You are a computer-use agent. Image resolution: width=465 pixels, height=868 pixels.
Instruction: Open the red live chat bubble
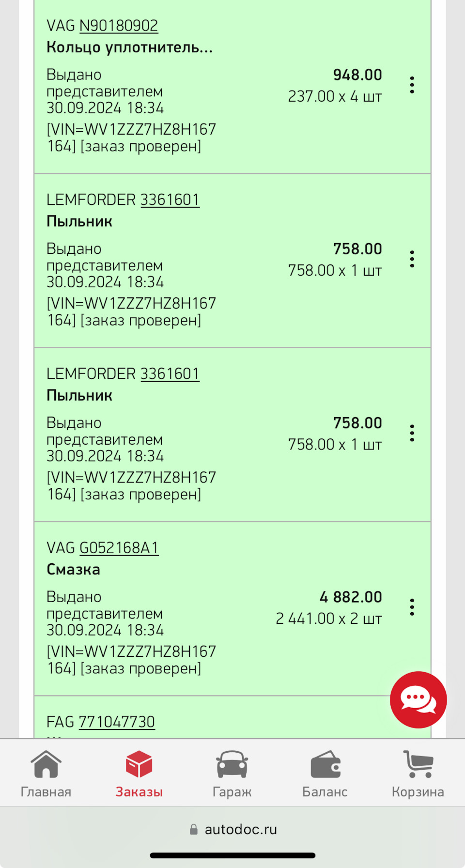coord(418,699)
